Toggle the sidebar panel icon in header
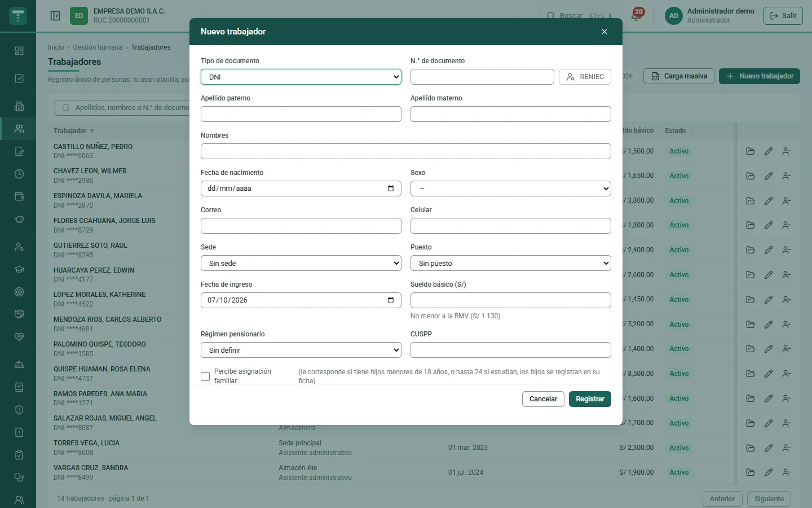The height and width of the screenshot is (508, 812). [x=55, y=16]
